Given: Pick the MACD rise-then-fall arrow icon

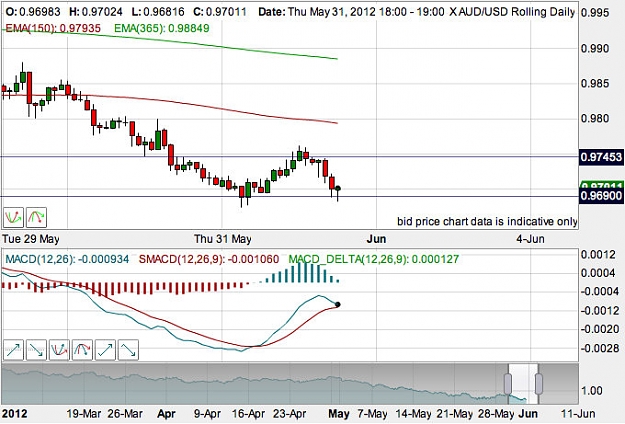Looking at the screenshot, I should point(128,350).
